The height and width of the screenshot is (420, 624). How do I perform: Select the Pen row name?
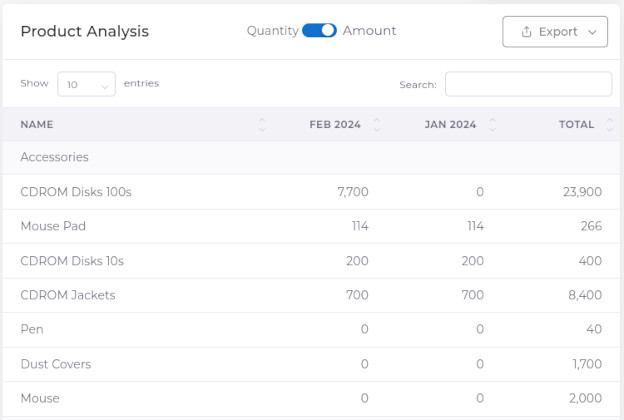(32, 329)
